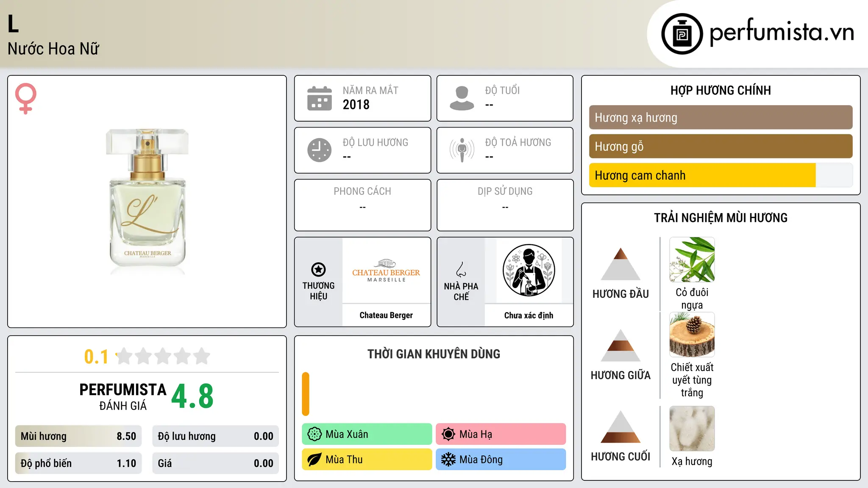This screenshot has height=488, width=868.
Task: Click the Độ lưu hương 0.00 score row
Action: point(216,436)
